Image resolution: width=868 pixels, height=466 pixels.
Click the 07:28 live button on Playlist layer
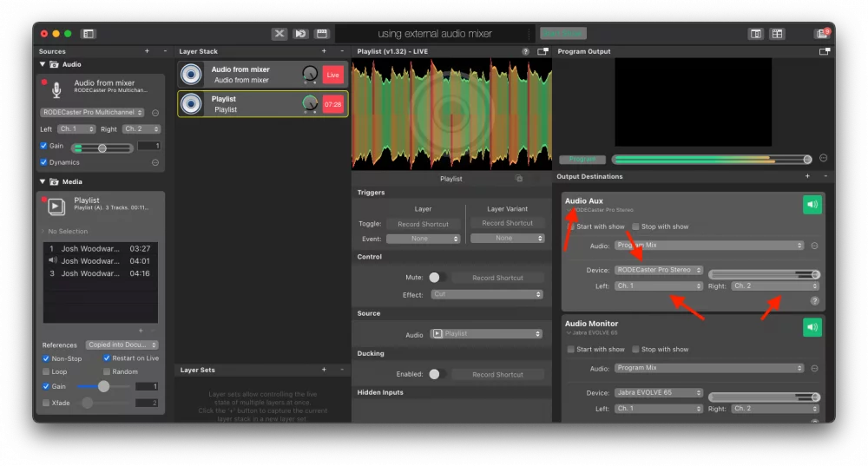pyautogui.click(x=332, y=104)
